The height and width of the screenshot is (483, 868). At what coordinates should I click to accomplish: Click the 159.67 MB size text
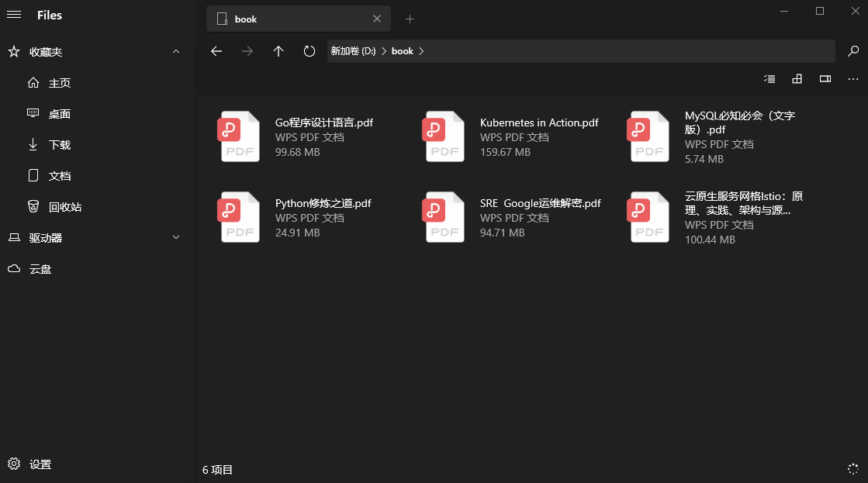coord(505,152)
